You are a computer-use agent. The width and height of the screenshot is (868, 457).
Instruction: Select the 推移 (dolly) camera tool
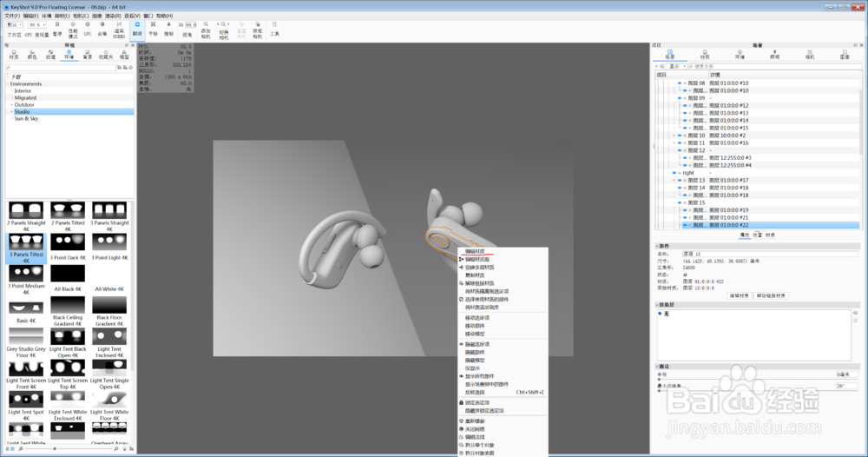point(169,29)
